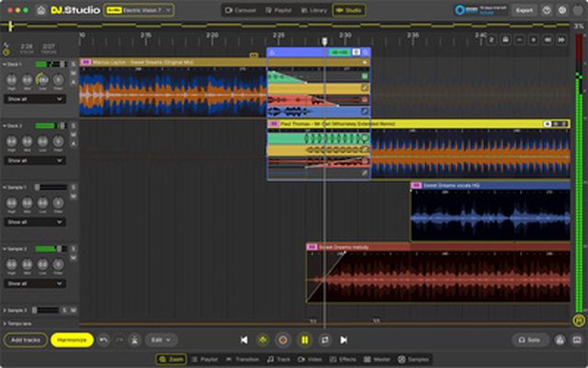Click the record button in transport
Image resolution: width=588 pixels, height=368 pixels.
coord(283,340)
